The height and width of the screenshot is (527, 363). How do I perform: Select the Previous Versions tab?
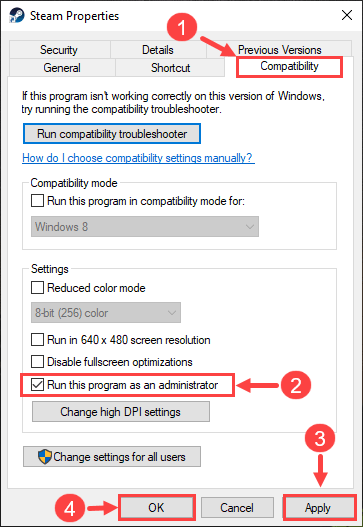pos(279,49)
